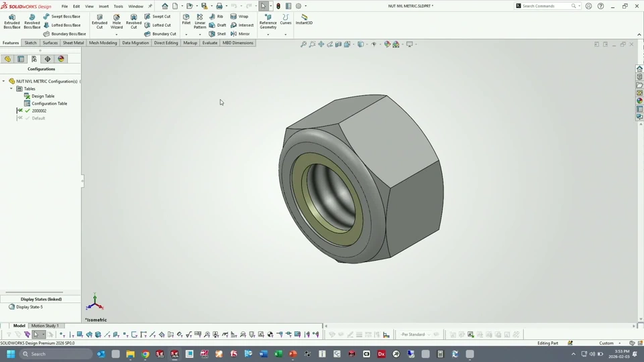Open Fillet dropdown arrow
This screenshot has width=644, height=362.
[186, 34]
